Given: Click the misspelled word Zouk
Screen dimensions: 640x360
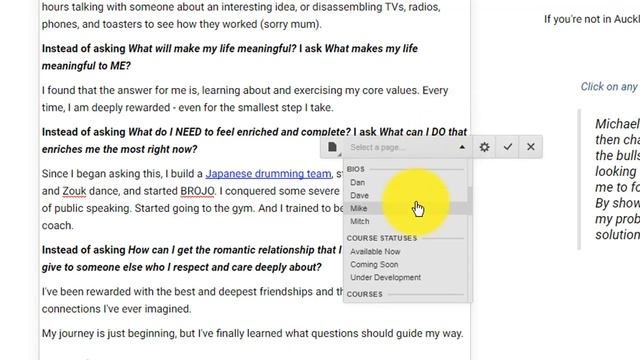Looking at the screenshot, I should pyautogui.click(x=74, y=191).
